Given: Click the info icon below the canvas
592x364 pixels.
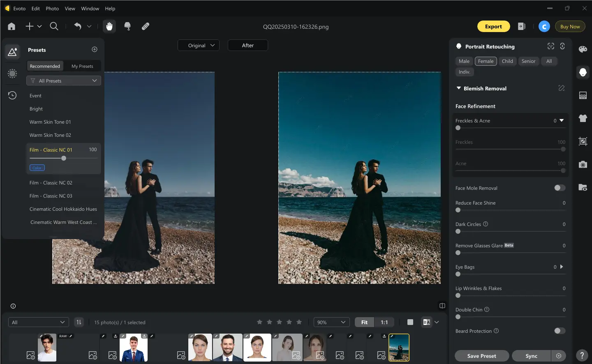Looking at the screenshot, I should [x=13, y=306].
